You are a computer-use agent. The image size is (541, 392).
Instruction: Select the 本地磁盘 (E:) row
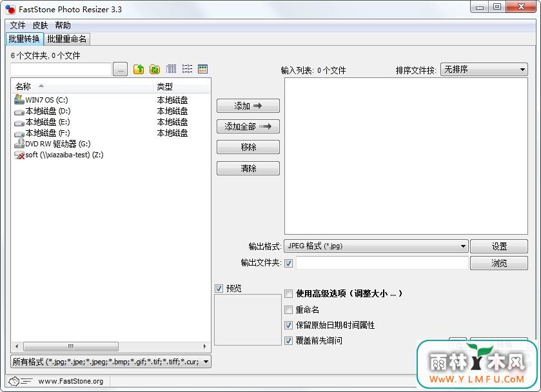coord(111,122)
